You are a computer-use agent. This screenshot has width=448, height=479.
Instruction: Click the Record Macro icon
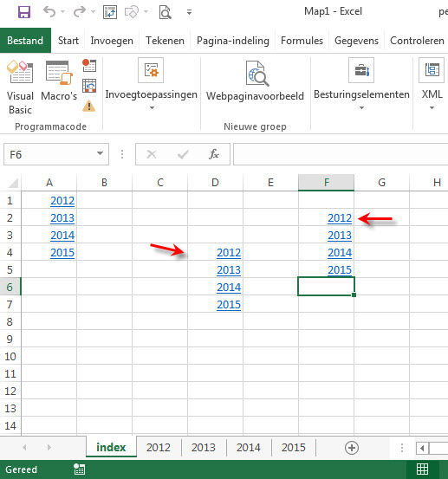[89, 65]
